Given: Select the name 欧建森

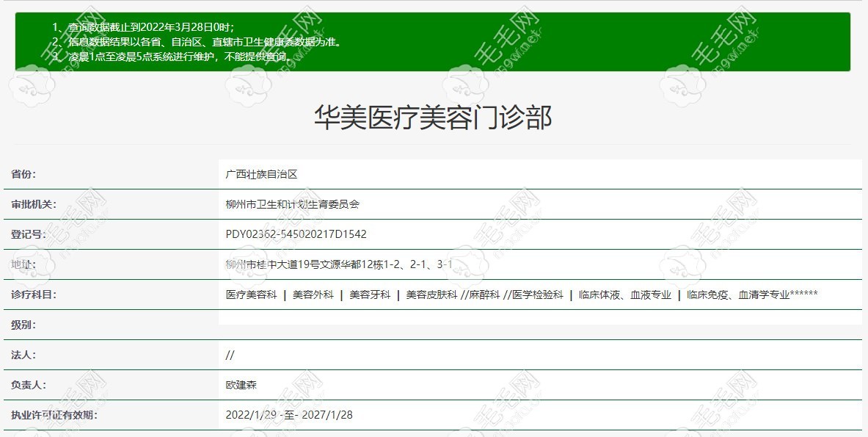Looking at the screenshot, I should point(241,385).
